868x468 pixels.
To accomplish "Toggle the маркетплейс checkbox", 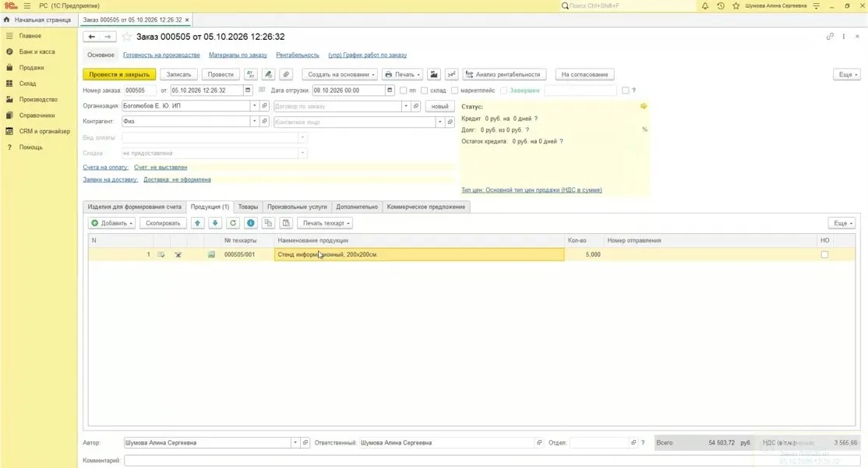I will pyautogui.click(x=454, y=90).
